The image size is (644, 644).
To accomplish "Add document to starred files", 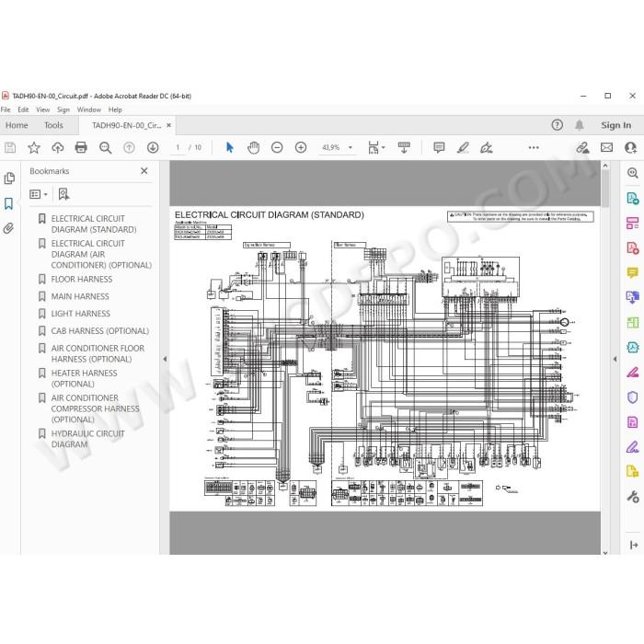I will (x=34, y=147).
